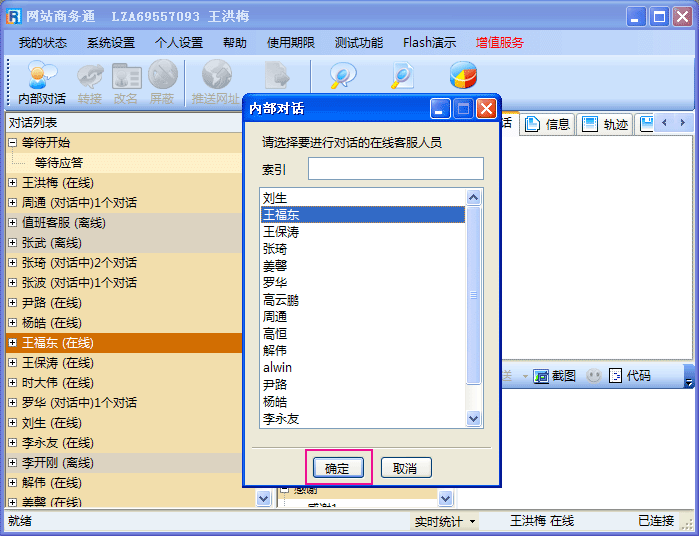Click the 索引 input field
This screenshot has height=536, width=699.
395,169
